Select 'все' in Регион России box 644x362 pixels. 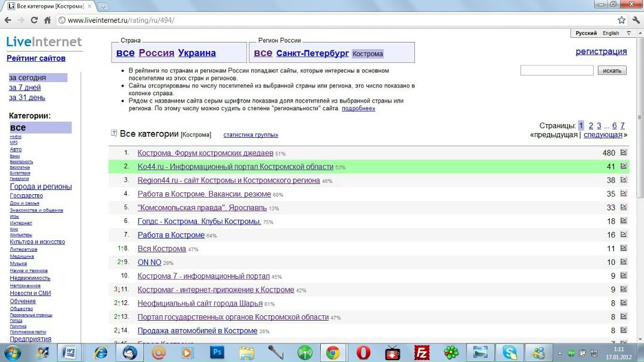point(263,53)
